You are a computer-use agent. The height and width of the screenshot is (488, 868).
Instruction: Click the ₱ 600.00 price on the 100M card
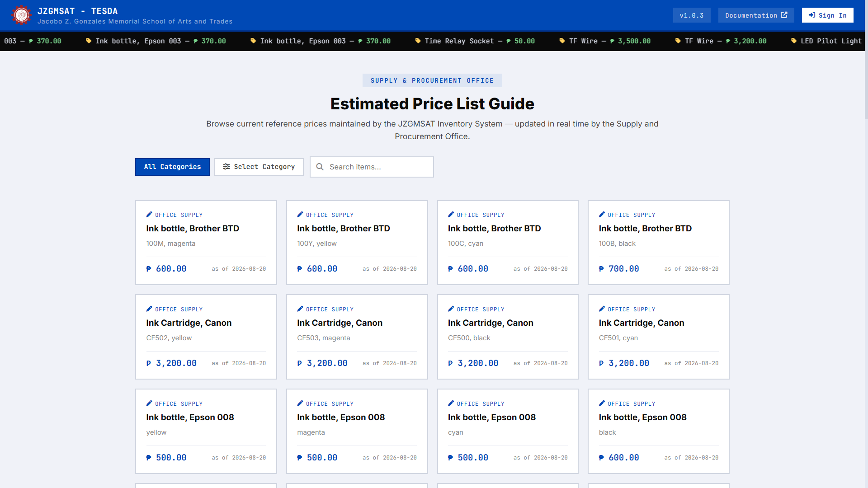[x=166, y=269]
